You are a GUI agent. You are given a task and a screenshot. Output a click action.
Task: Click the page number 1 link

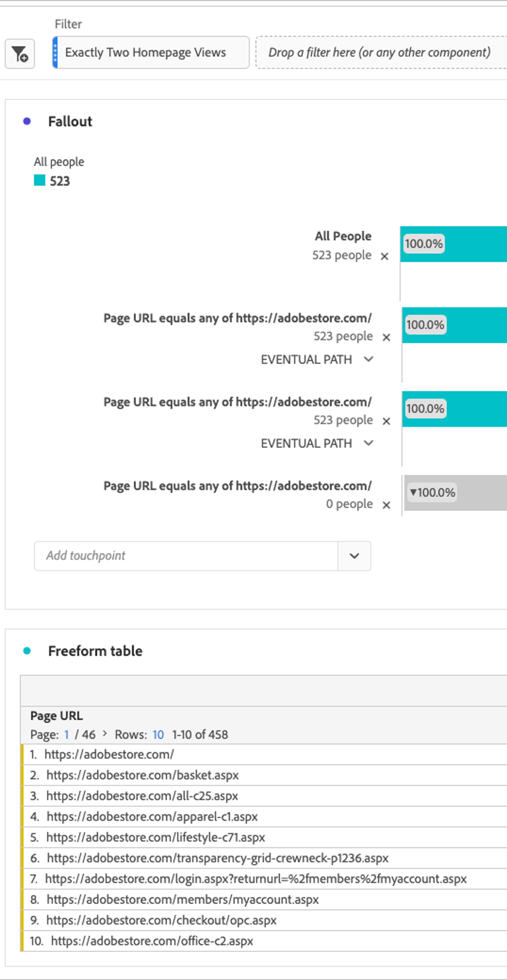tap(67, 735)
